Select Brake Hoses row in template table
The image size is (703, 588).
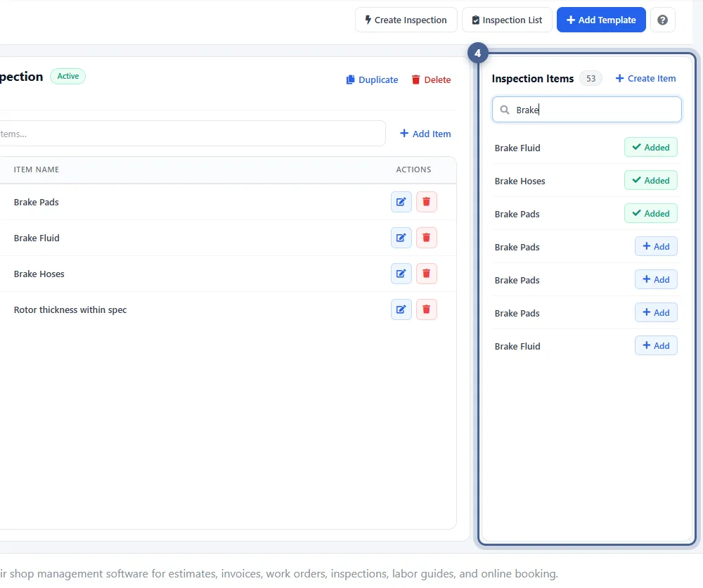point(228,274)
